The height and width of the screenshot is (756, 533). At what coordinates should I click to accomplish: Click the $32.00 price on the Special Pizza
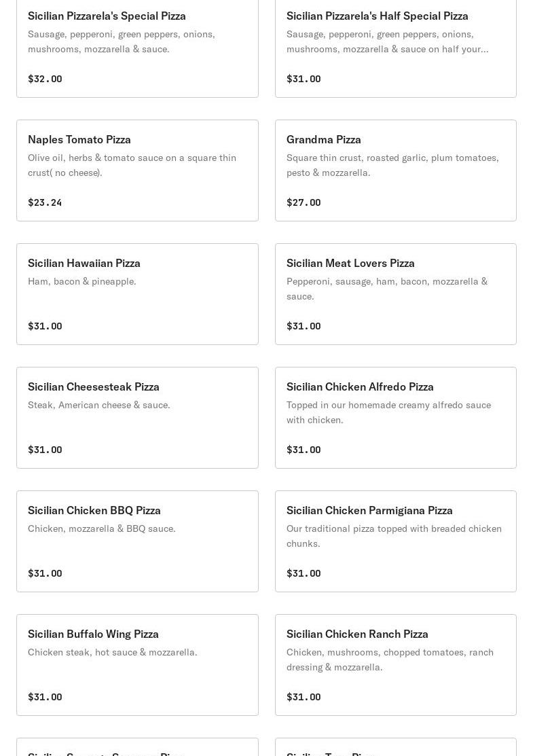click(x=45, y=79)
